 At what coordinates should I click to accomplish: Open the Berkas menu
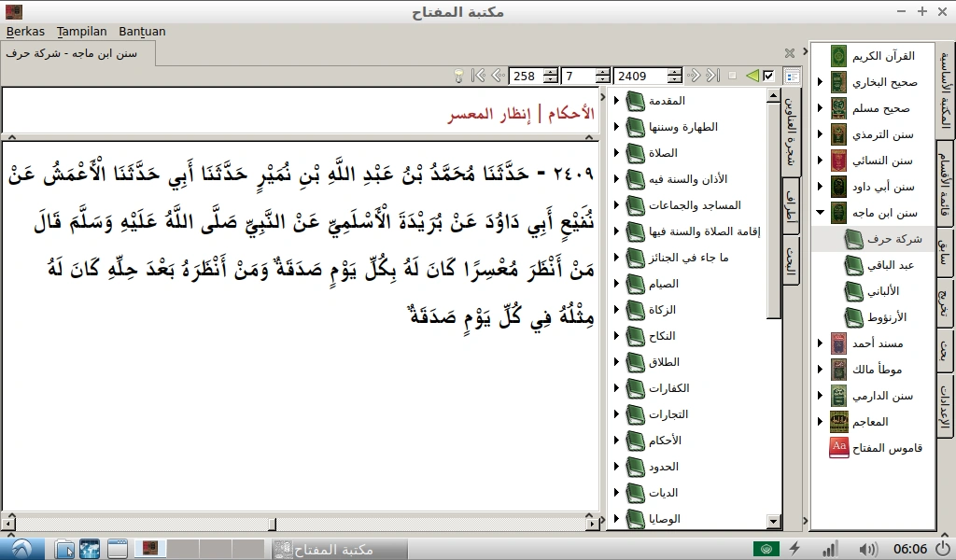coord(25,31)
